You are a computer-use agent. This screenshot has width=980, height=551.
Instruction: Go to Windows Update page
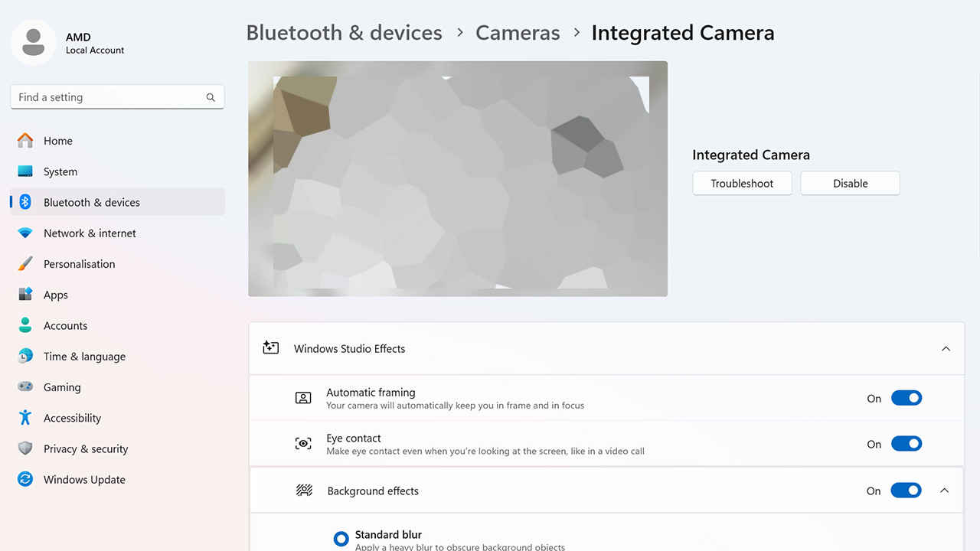pos(117,479)
